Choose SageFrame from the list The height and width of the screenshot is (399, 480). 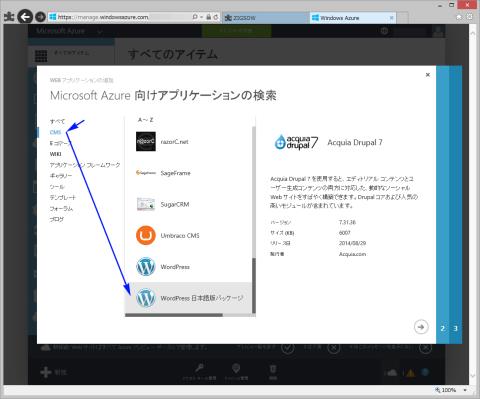click(x=188, y=173)
